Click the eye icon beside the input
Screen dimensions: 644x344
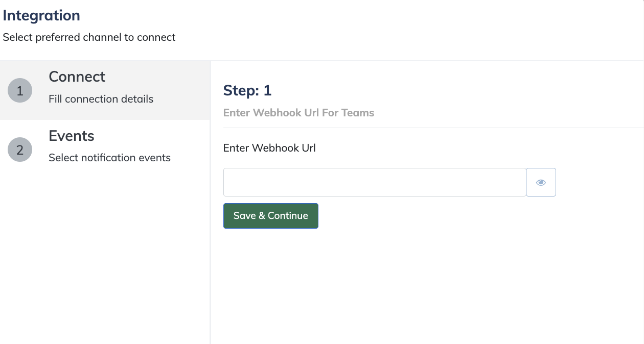(541, 182)
